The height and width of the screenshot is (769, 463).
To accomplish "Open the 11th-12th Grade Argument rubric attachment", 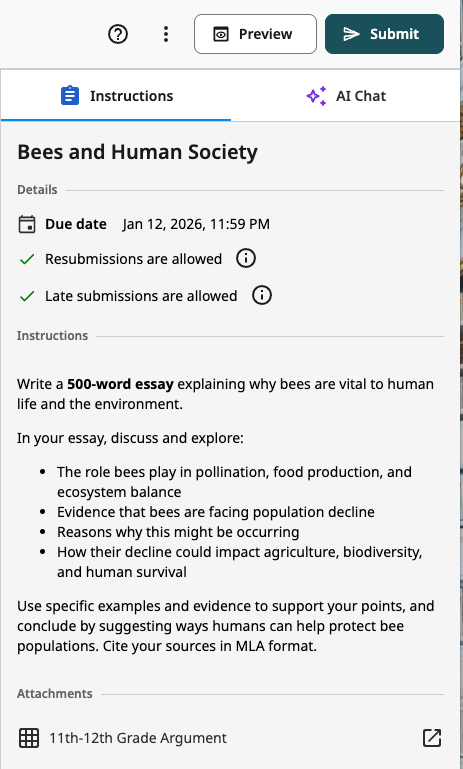I will pos(138,738).
